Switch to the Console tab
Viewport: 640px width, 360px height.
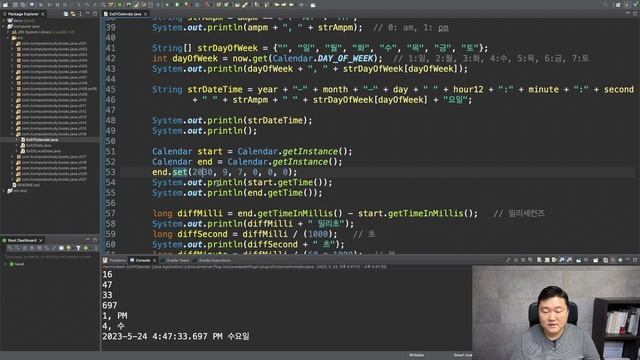pos(143,260)
